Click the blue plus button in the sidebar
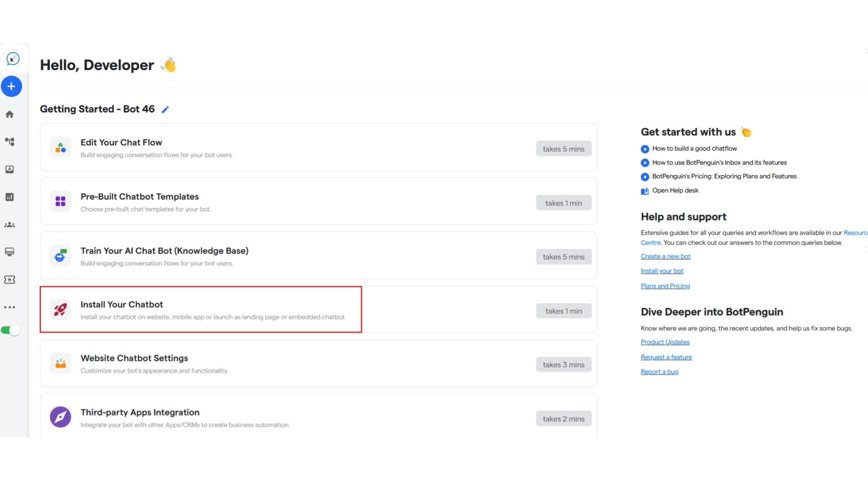Image resolution: width=868 pixels, height=502 pixels. 12,86
